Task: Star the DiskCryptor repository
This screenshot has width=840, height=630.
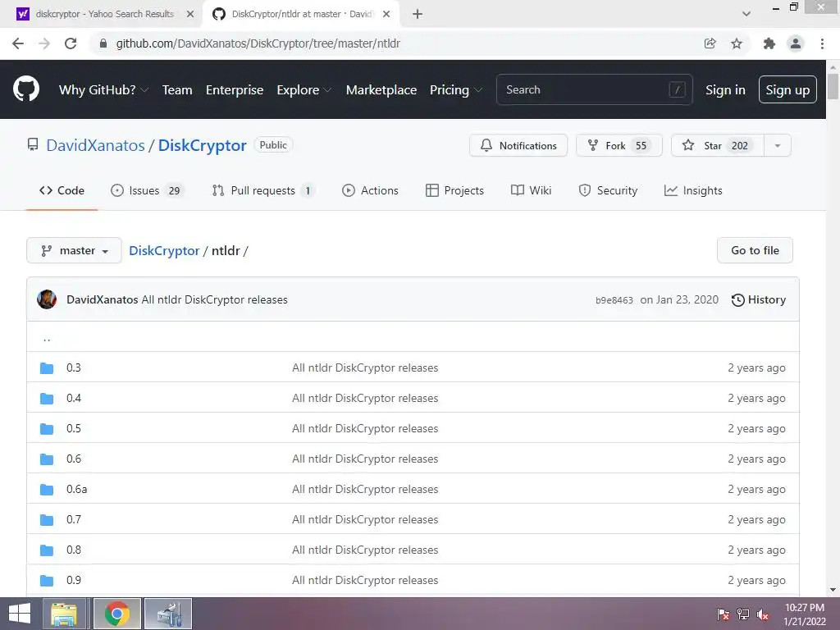Action: click(x=717, y=145)
